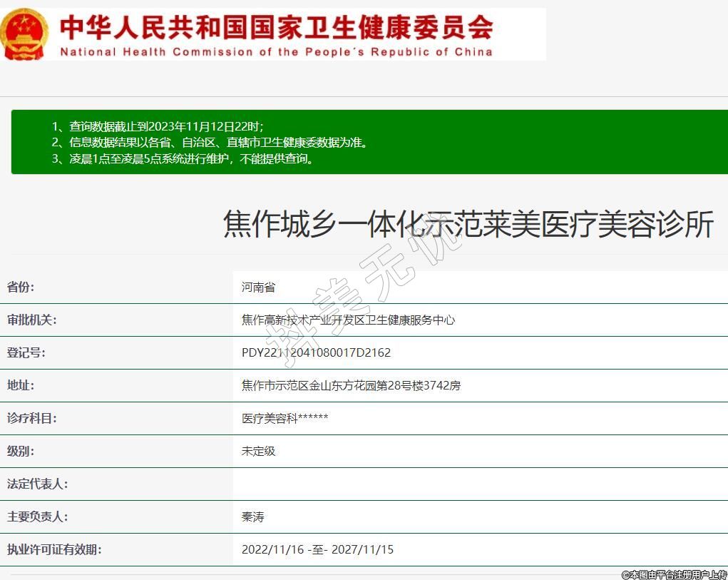This screenshot has width=728, height=580.
Task: Select the first notice about query data cutoff
Action: (x=158, y=126)
